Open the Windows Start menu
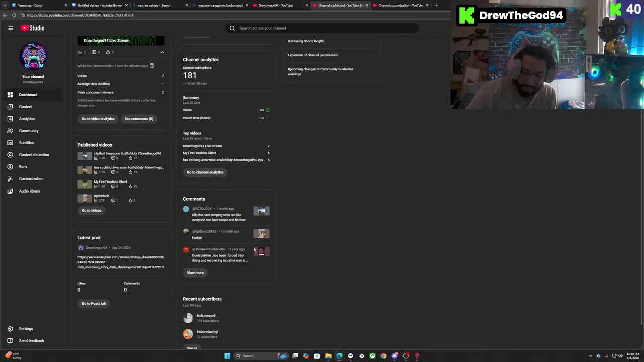Screen dimensions: 644x362 [227, 356]
